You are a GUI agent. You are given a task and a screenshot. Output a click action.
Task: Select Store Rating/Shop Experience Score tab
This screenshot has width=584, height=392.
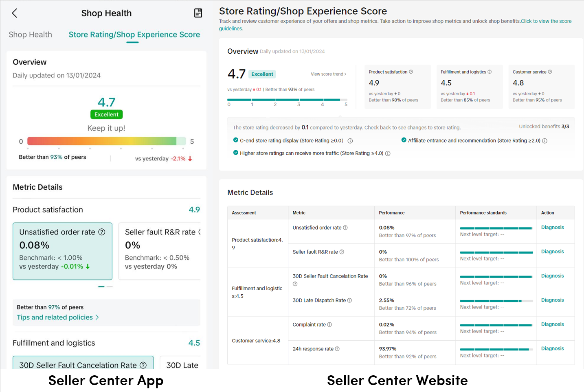(134, 35)
